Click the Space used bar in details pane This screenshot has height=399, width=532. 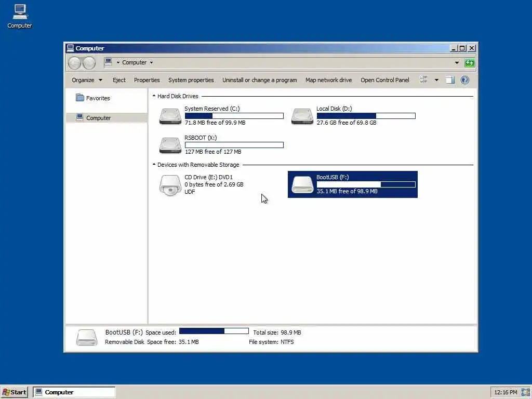[x=214, y=331]
